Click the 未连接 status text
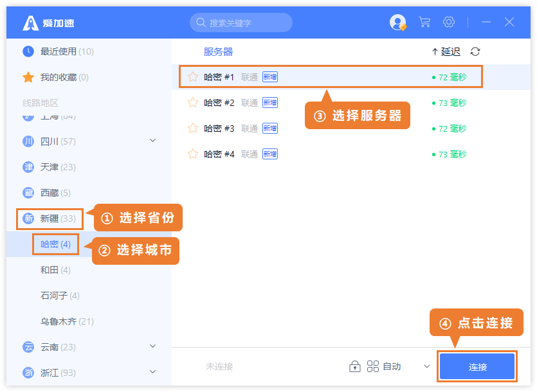The image size is (537, 392). click(x=219, y=367)
